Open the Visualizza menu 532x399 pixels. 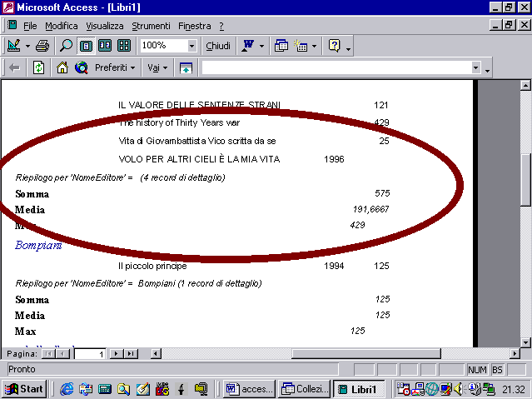[x=105, y=26]
